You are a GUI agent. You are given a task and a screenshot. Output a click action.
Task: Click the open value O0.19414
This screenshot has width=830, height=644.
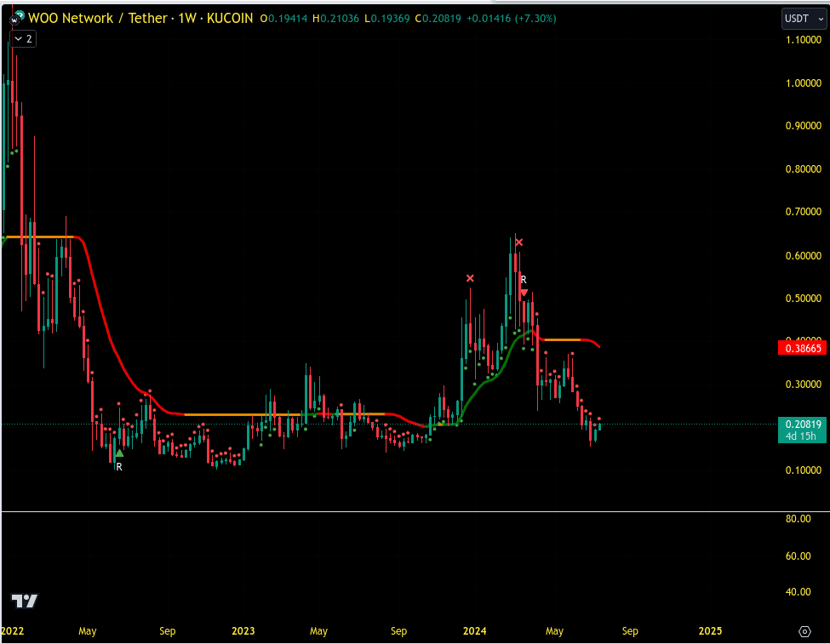(x=283, y=19)
